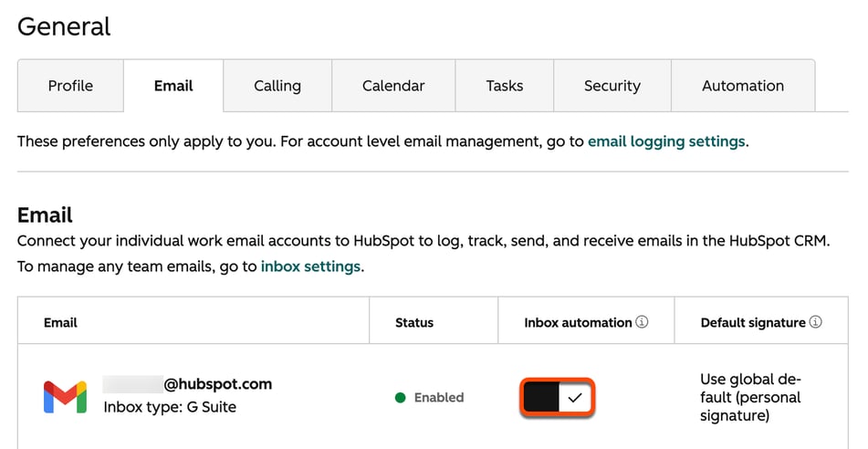Select the Email tab
Image resolution: width=868 pixels, height=449 pixels.
click(173, 86)
